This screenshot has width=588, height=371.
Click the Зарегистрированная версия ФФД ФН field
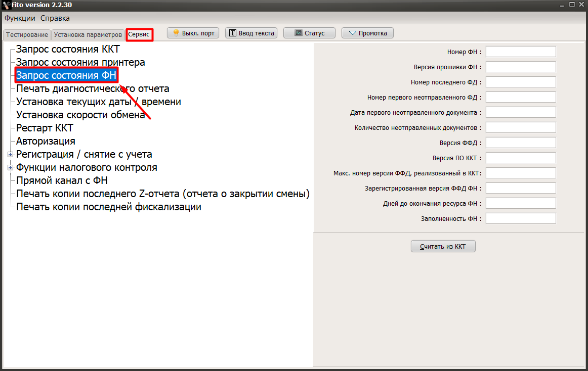tap(521, 188)
